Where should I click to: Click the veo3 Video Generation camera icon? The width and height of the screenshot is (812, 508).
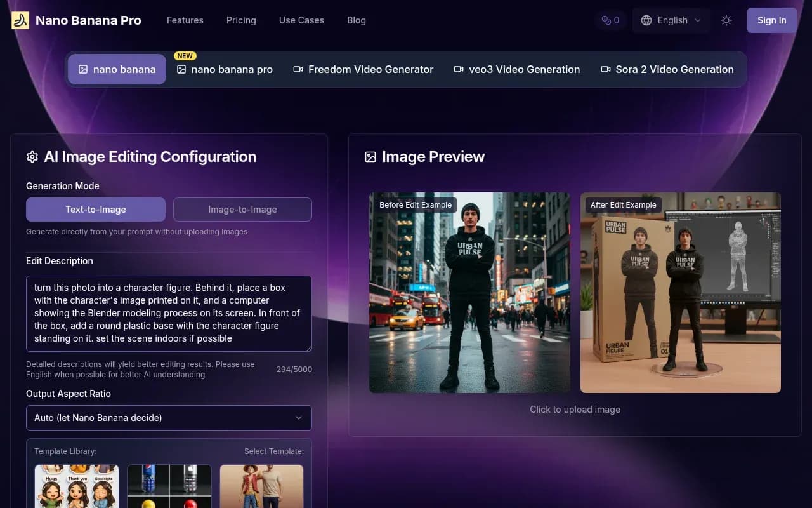459,69
